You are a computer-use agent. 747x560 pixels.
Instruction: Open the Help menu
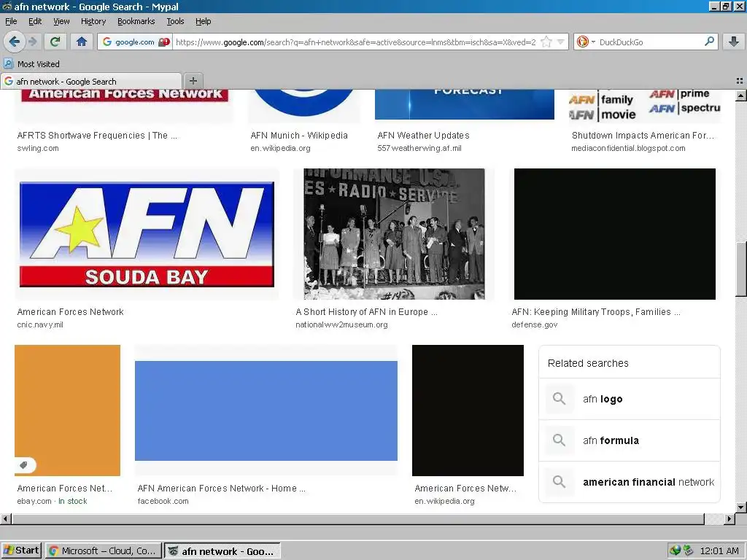coord(204,21)
